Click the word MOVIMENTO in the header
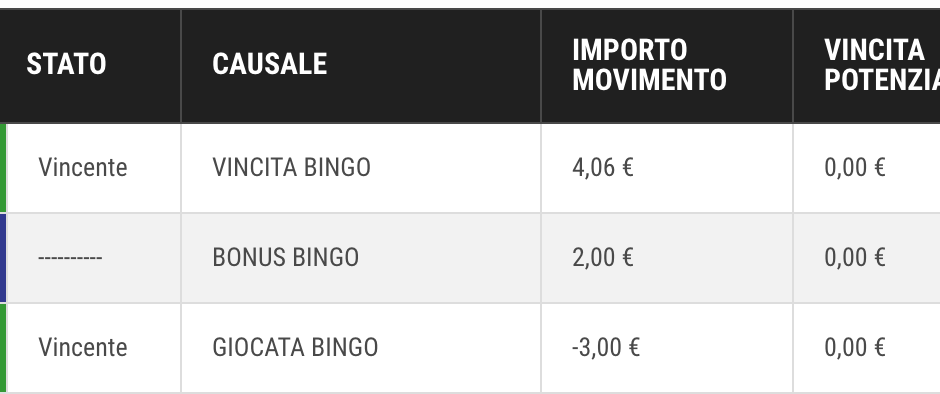Screen dimensions: 940x394 [649, 80]
